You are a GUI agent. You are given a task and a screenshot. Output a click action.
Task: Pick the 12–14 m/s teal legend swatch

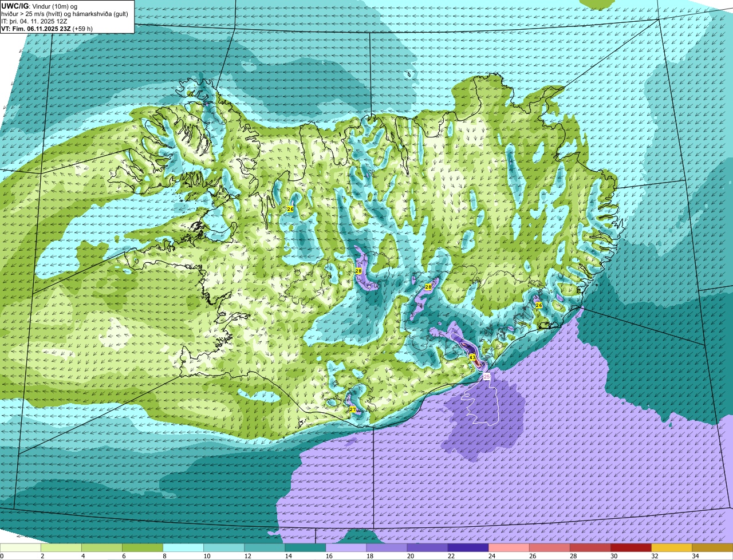[265, 548]
